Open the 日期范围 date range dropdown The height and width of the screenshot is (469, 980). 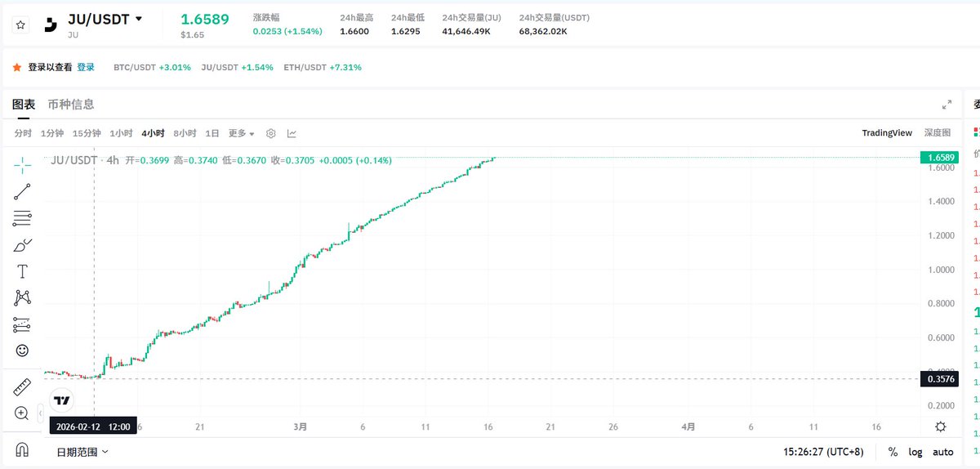82,451
